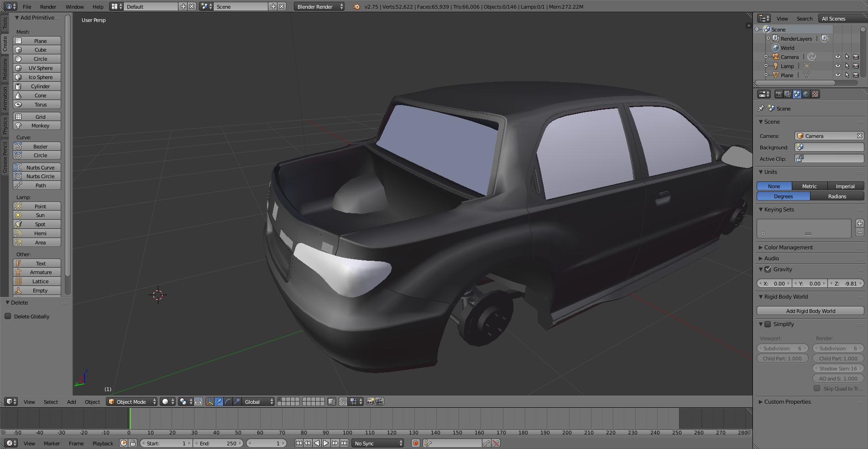Open the Object Mode dropdown
This screenshot has height=449, width=868.
coord(131,401)
